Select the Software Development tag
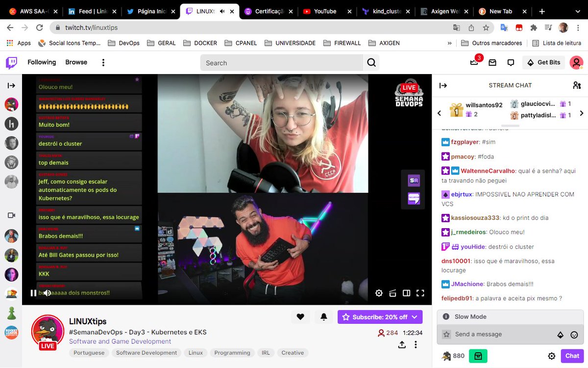The image size is (588, 368). click(x=147, y=353)
